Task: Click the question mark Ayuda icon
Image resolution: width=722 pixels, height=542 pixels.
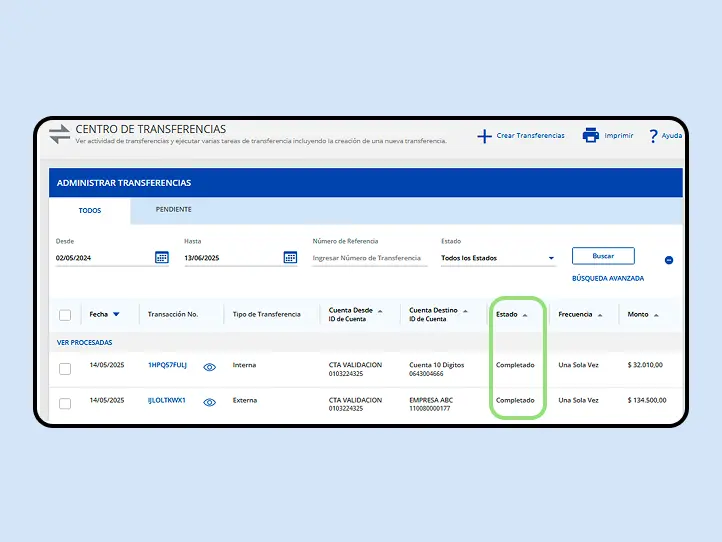Action: click(x=653, y=136)
